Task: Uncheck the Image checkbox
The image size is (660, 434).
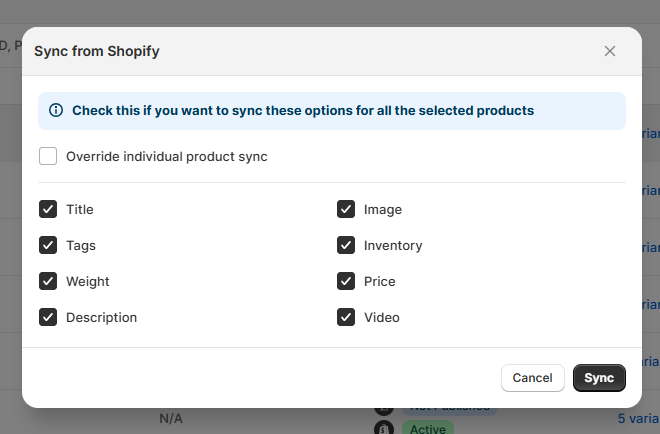Action: tap(346, 209)
